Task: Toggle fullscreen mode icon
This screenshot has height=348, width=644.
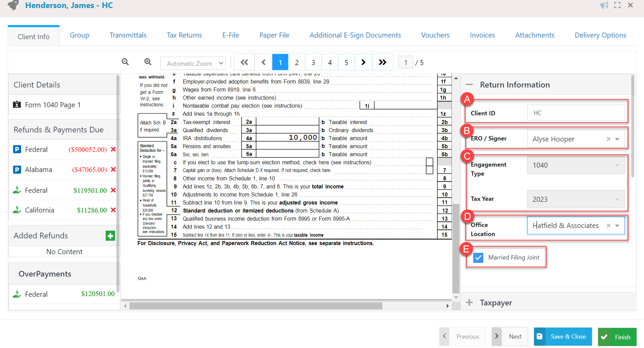Action: click(x=617, y=5)
